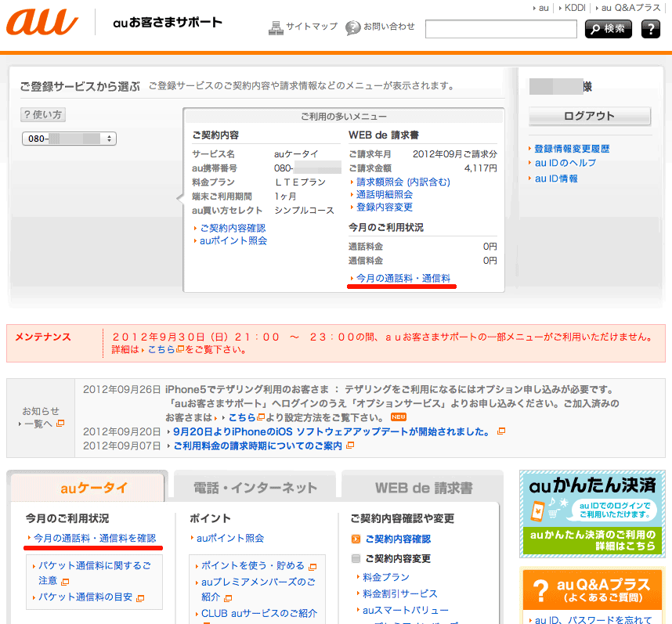Click the 4,117円 billing amount
The height and width of the screenshot is (624, 672).
click(x=480, y=168)
